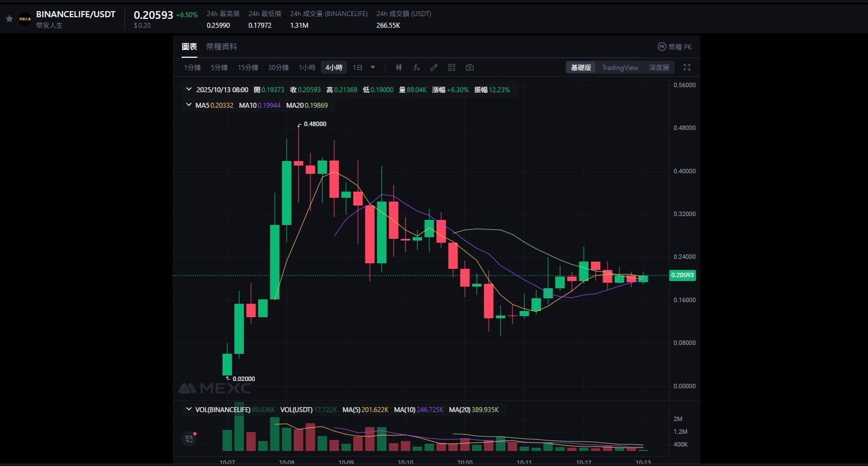Add BINANCELIFE/USDT to favorites with the star
The height and width of the screenshot is (466, 868).
9,19
